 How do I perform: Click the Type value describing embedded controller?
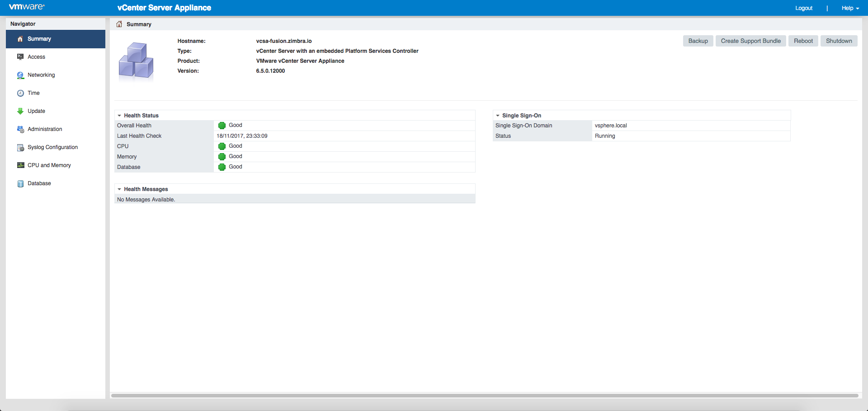tap(337, 51)
